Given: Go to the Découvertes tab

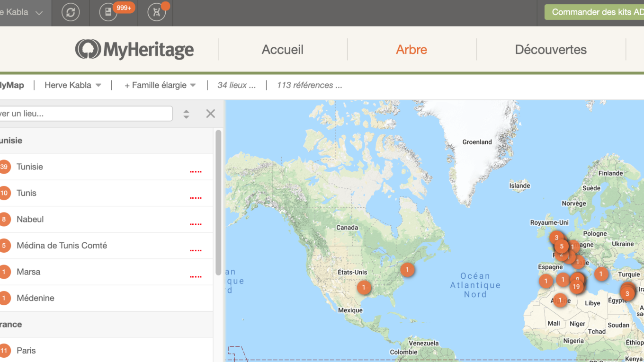Looking at the screenshot, I should click(x=551, y=50).
